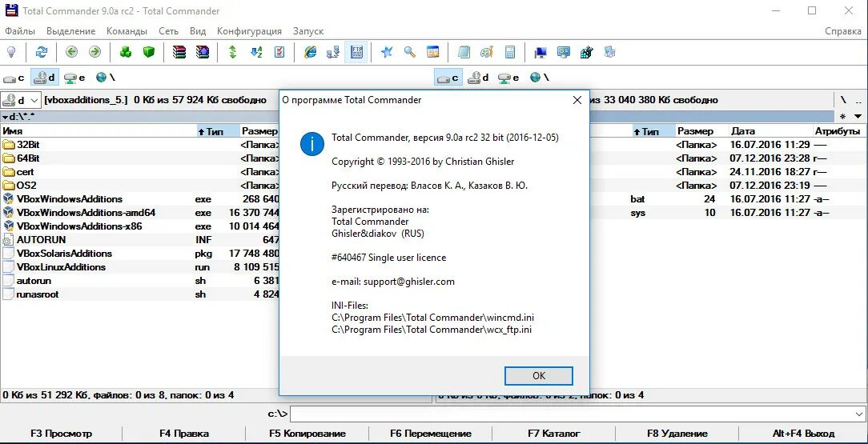
Task: Click F6 Перемещение button
Action: tap(431, 434)
